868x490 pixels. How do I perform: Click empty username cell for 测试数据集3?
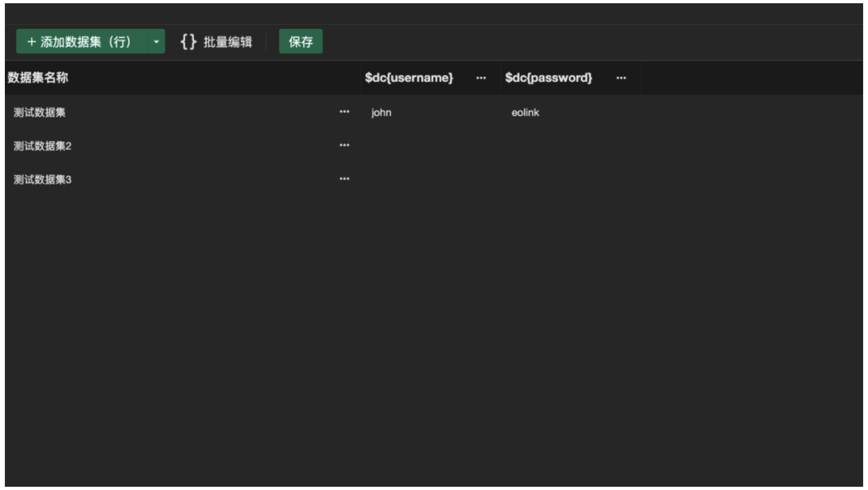coord(430,179)
